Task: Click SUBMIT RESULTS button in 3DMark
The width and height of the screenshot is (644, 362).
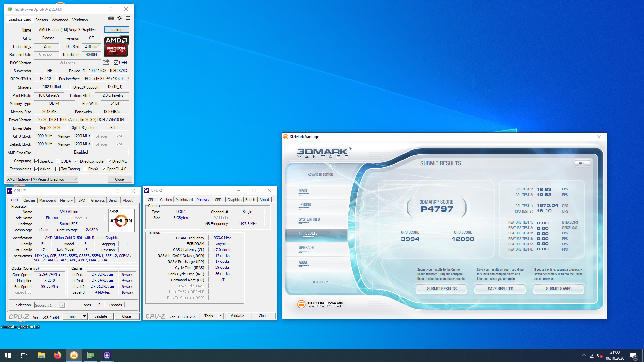Action: pyautogui.click(x=441, y=289)
